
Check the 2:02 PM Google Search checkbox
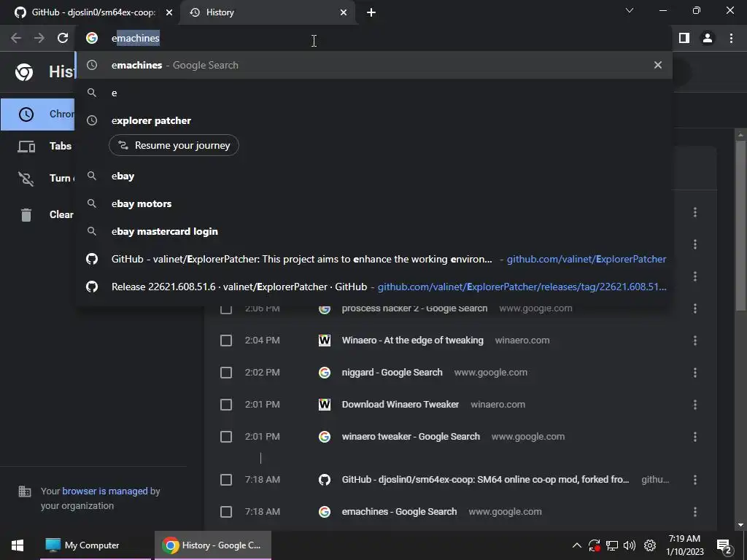point(226,373)
